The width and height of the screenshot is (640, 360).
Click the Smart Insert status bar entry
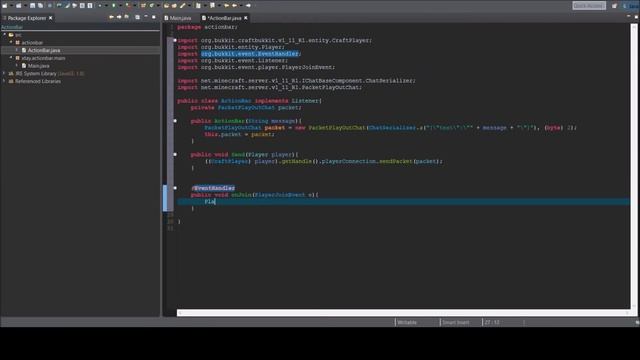456,322
